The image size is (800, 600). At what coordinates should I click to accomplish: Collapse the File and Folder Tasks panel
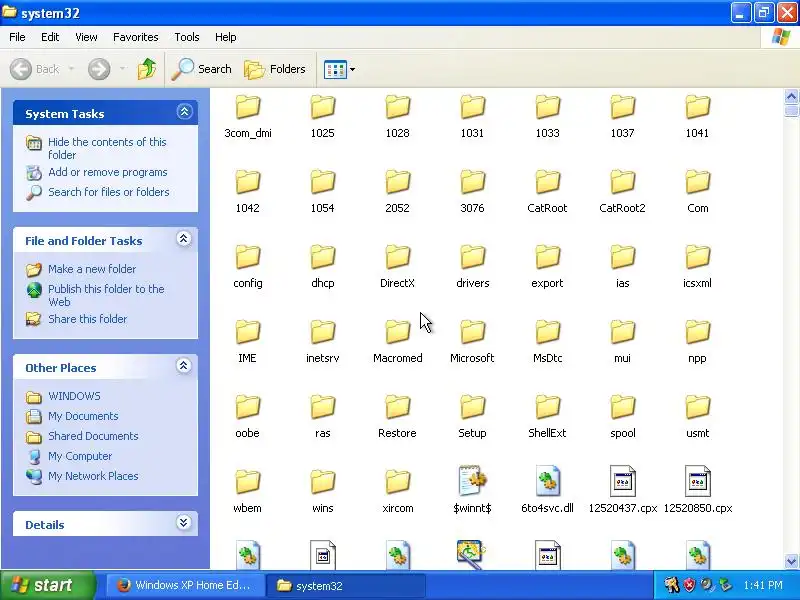click(184, 239)
